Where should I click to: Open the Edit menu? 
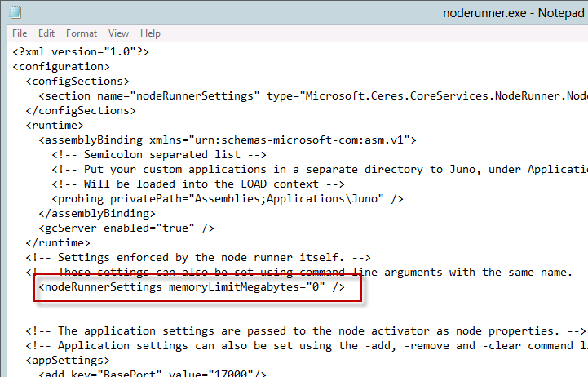pyautogui.click(x=46, y=33)
